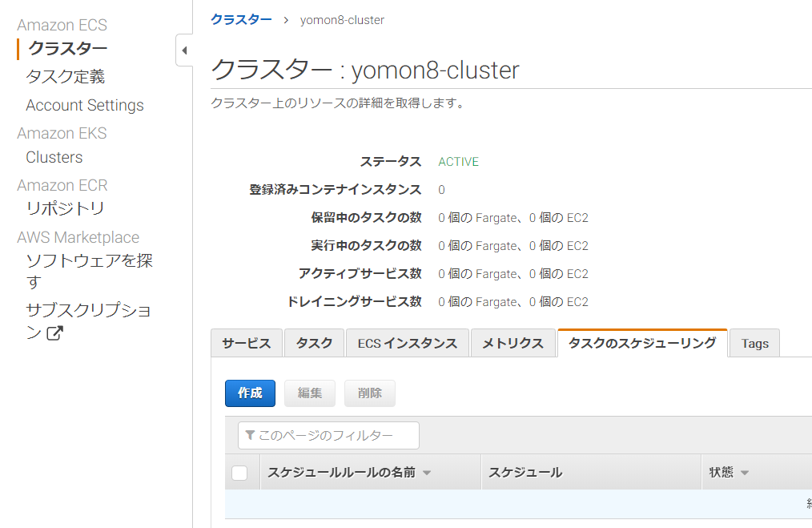
Task: Toggle the select-all checkbox in the table header
Action: point(239,473)
